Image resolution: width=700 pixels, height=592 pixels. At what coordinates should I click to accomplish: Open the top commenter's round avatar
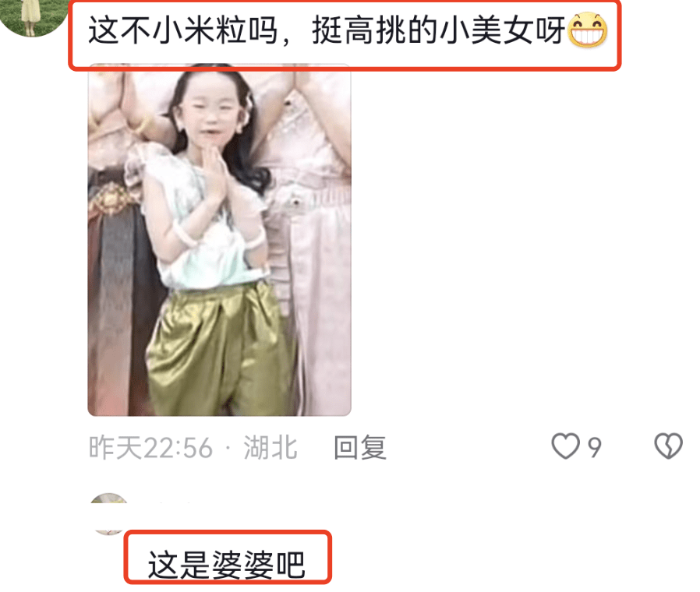coord(34,16)
